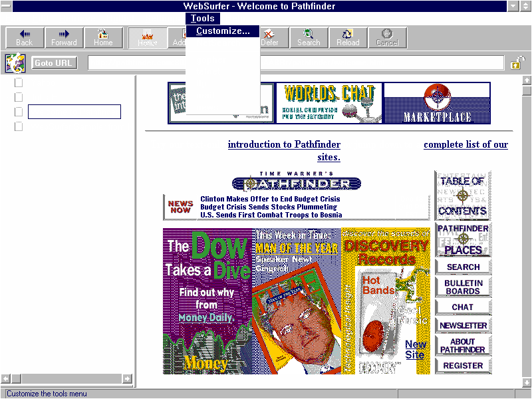The image size is (532, 399).
Task: Click the About Pathfinder button
Action: pyautogui.click(x=463, y=345)
